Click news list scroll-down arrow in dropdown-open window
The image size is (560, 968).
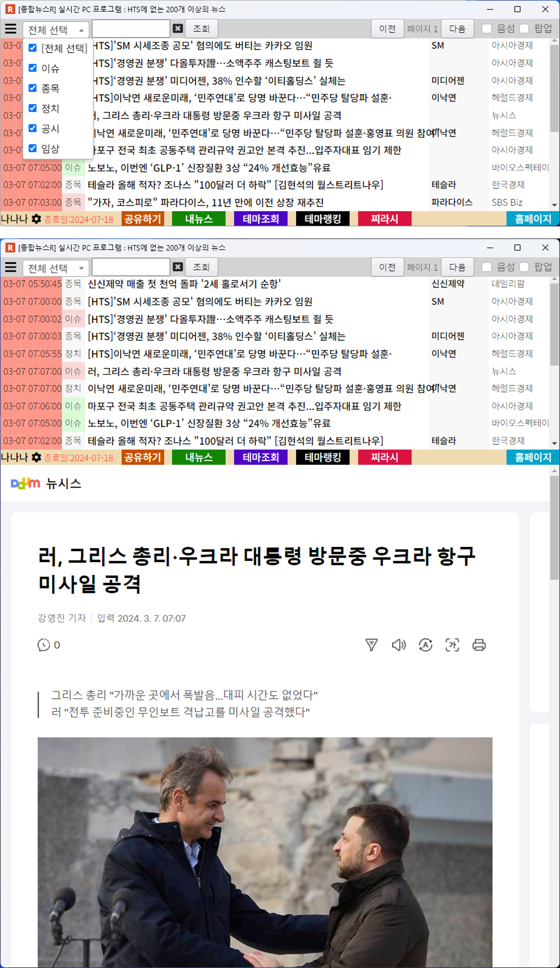tap(554, 205)
